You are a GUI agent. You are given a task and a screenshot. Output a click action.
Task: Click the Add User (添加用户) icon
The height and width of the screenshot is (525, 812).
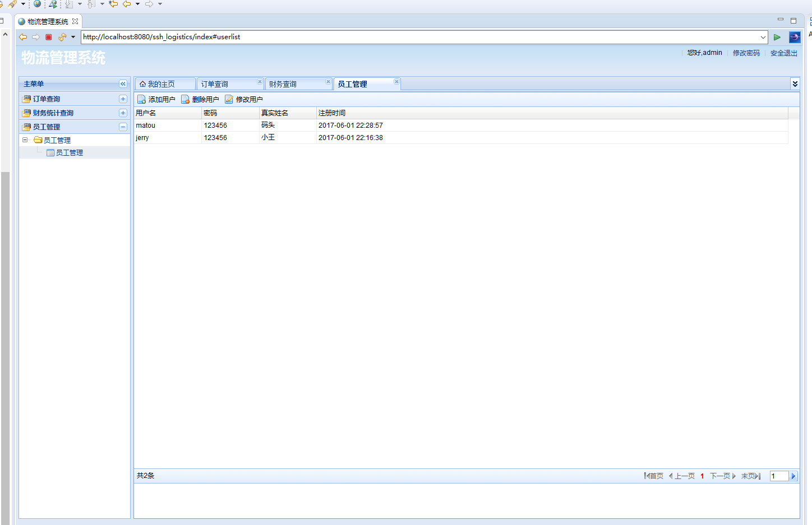tap(142, 100)
